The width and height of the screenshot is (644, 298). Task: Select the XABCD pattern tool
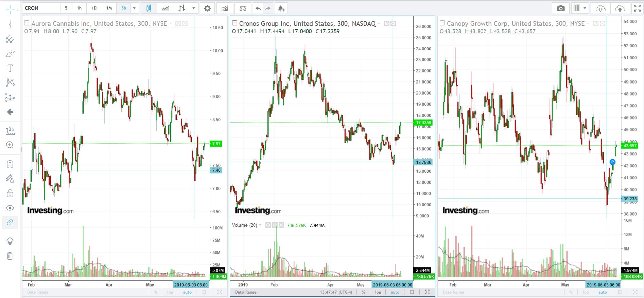pos(10,82)
